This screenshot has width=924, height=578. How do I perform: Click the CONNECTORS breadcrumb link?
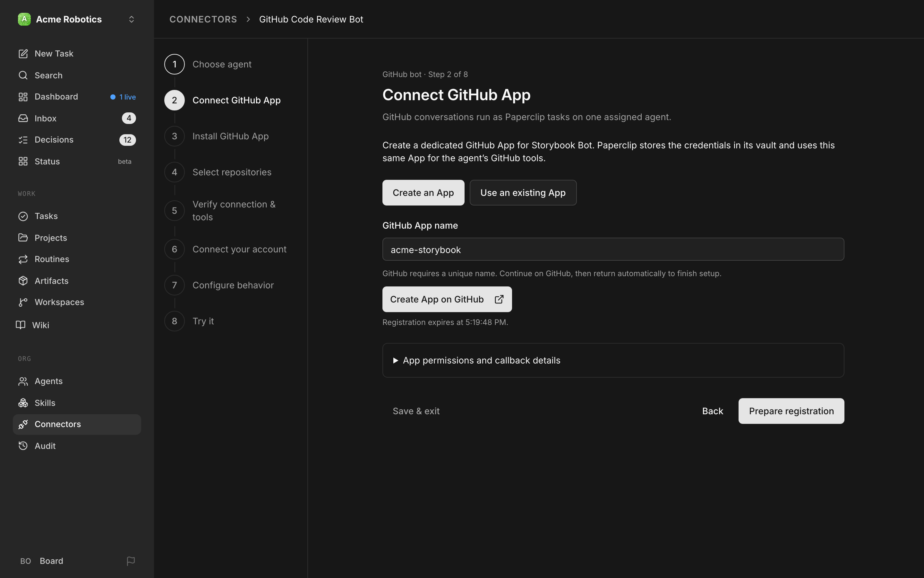[203, 19]
